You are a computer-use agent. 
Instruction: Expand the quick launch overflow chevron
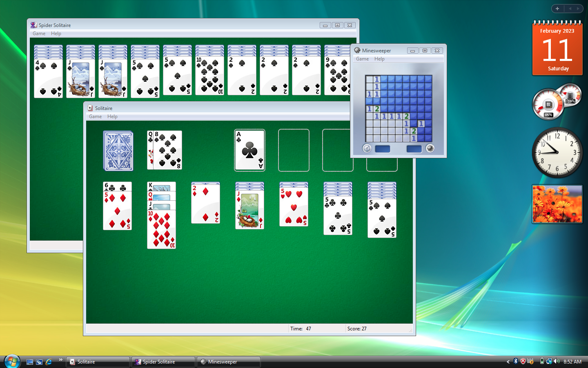(x=60, y=360)
